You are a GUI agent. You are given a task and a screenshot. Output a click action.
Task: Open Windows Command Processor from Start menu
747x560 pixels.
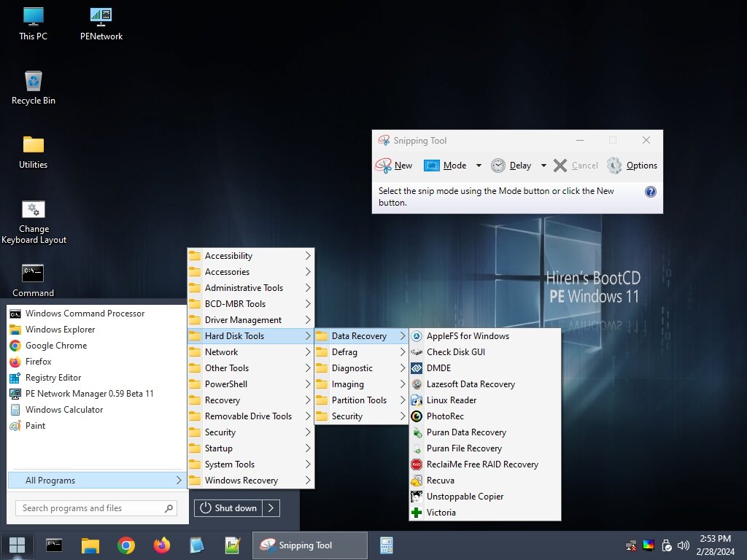click(96, 314)
